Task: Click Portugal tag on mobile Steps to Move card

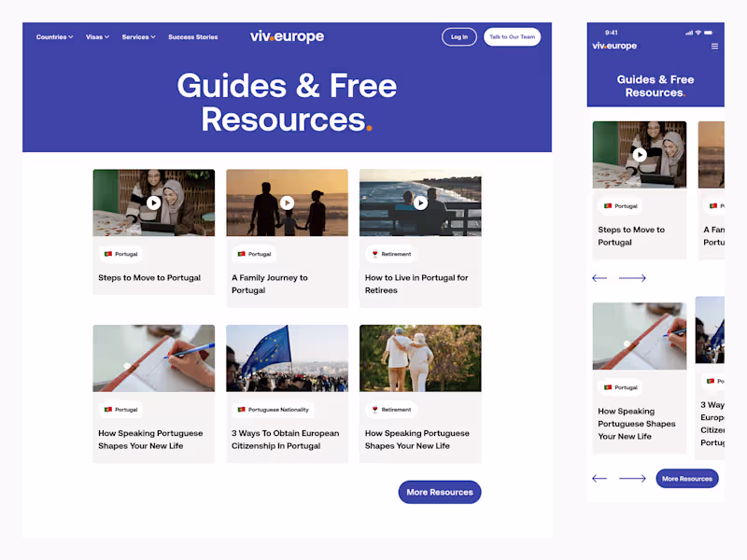Action: [x=620, y=206]
